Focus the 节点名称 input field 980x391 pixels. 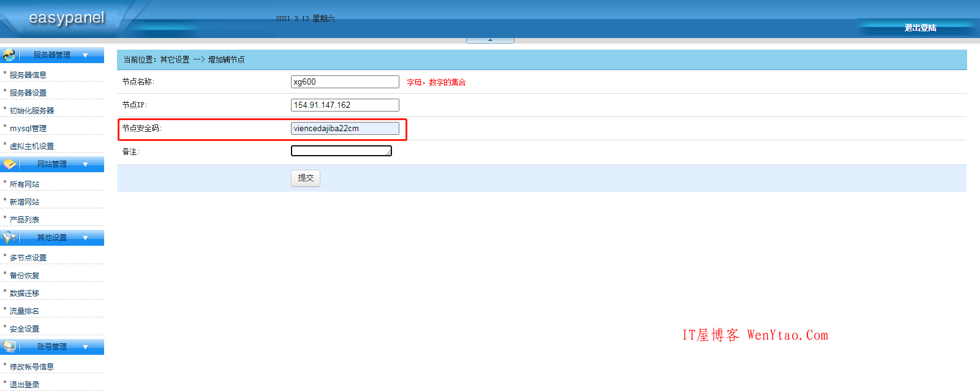coord(345,82)
